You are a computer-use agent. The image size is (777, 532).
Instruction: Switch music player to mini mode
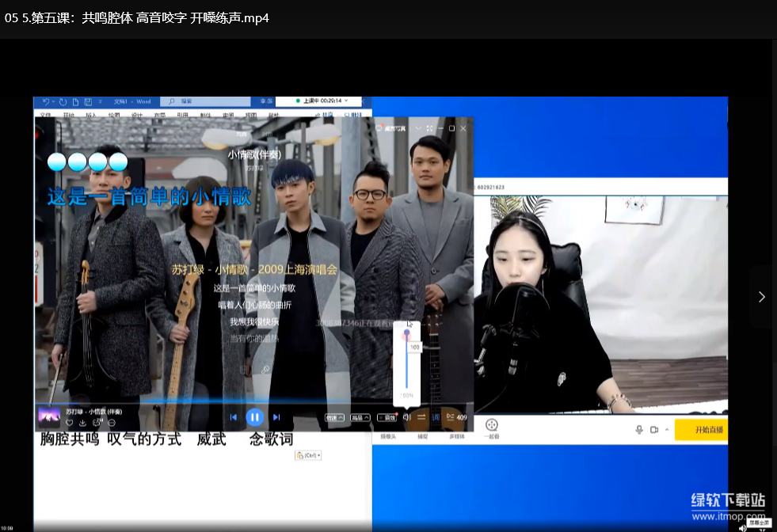(429, 128)
